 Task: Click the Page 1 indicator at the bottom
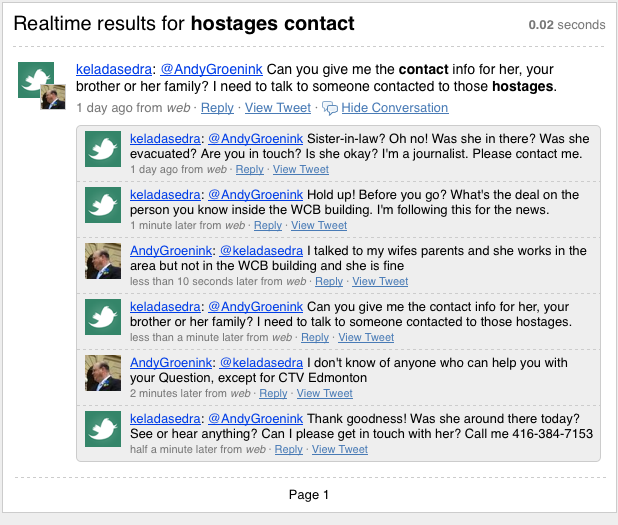pos(308,495)
